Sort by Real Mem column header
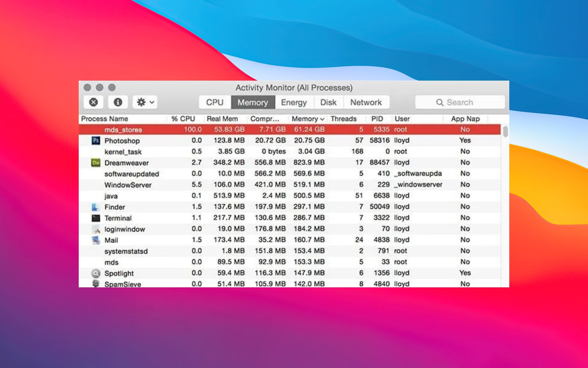 222,119
